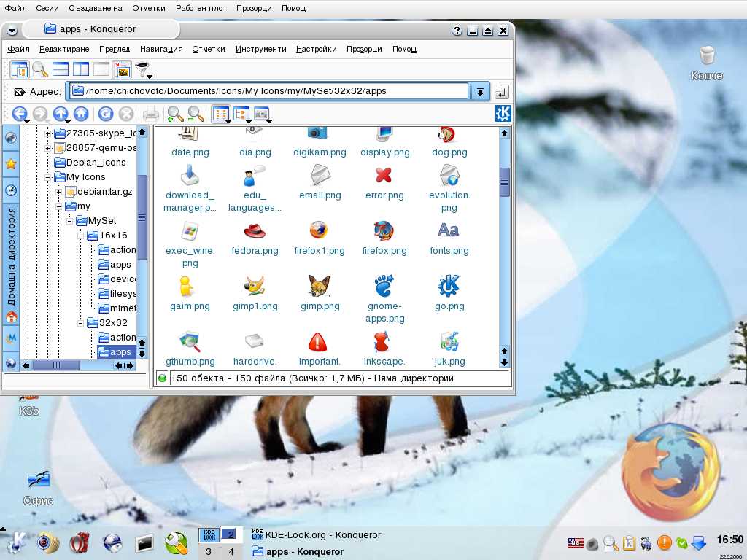Image resolution: width=747 pixels, height=560 pixels.
Task: Open the Office desktop folder
Action: coord(38,488)
